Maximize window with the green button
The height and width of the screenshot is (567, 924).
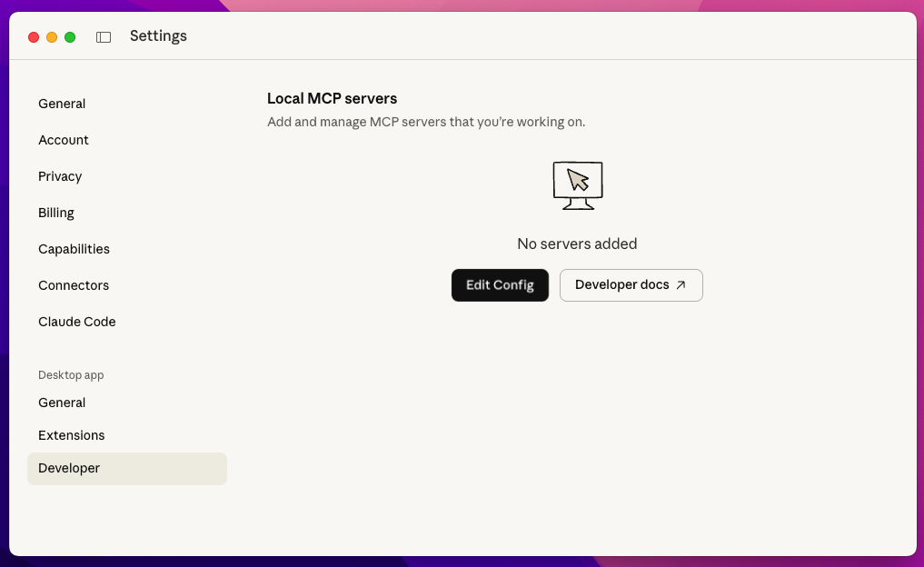pyautogui.click(x=70, y=37)
